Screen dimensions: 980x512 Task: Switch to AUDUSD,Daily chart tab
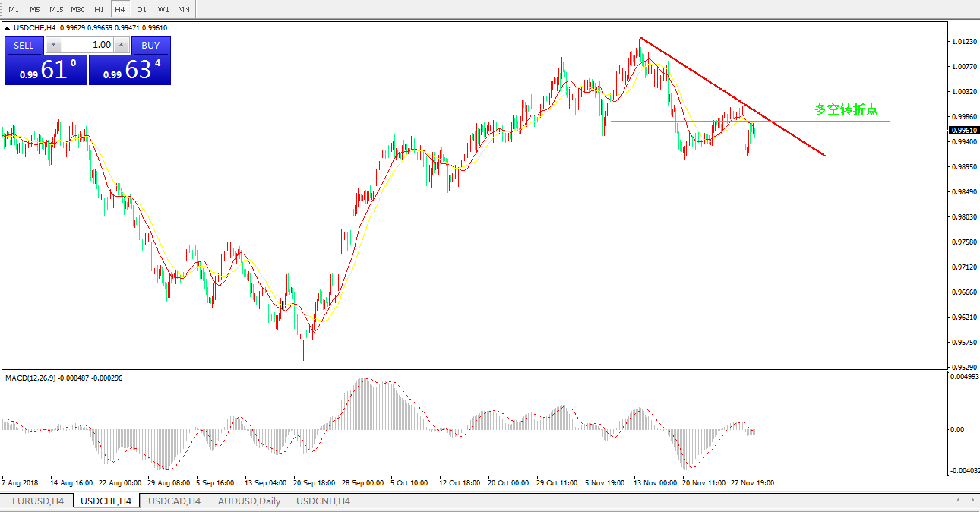tap(249, 501)
